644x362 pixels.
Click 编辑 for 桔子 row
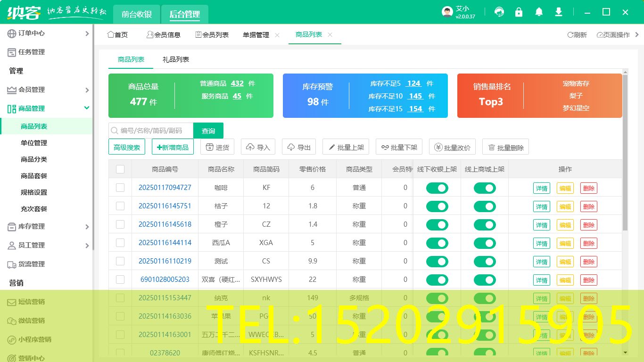[x=565, y=206]
